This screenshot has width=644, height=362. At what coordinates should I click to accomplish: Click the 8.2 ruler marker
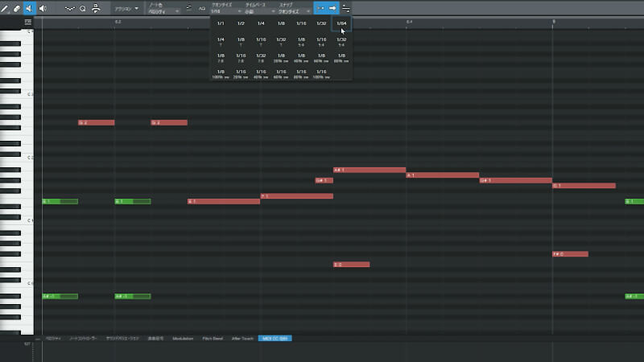pos(118,22)
